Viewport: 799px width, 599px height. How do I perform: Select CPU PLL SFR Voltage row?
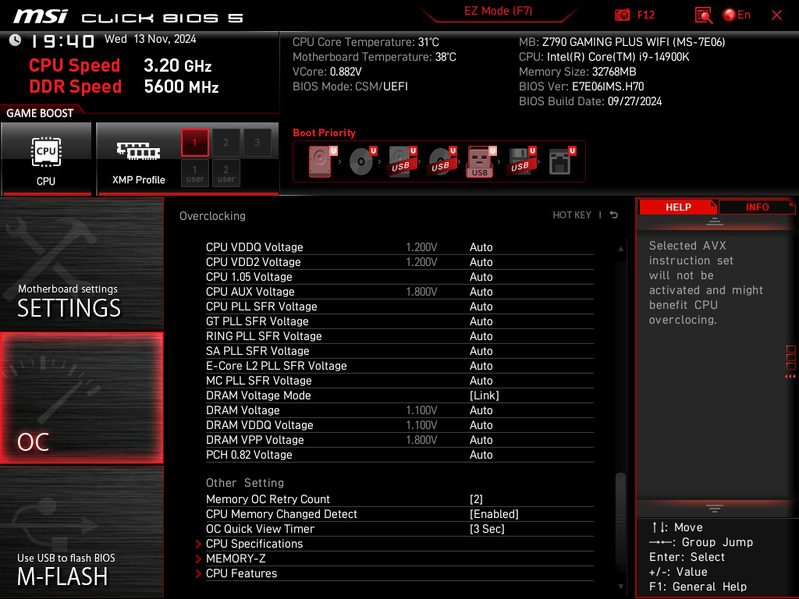pyautogui.click(x=400, y=306)
